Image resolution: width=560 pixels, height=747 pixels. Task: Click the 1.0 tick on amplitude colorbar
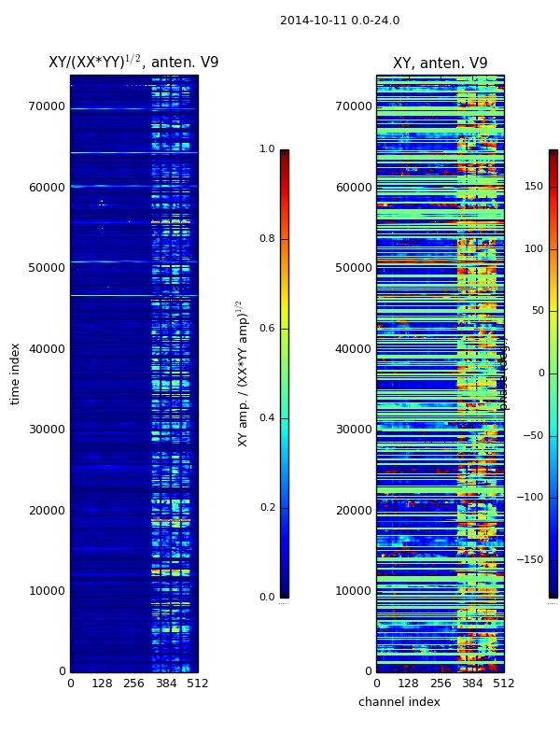[x=267, y=149]
